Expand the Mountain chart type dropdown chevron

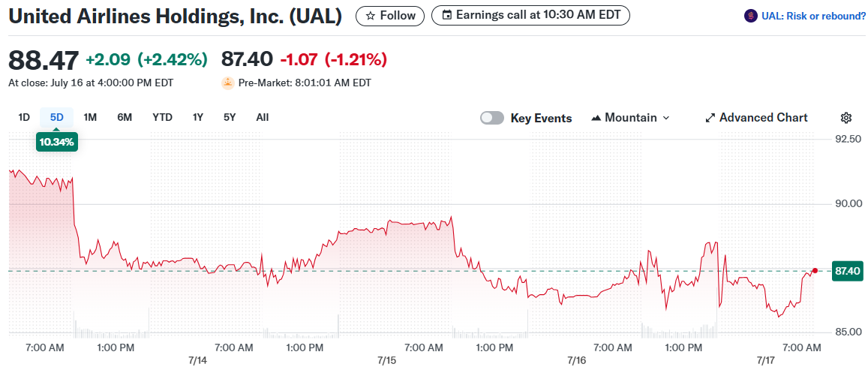coord(666,118)
